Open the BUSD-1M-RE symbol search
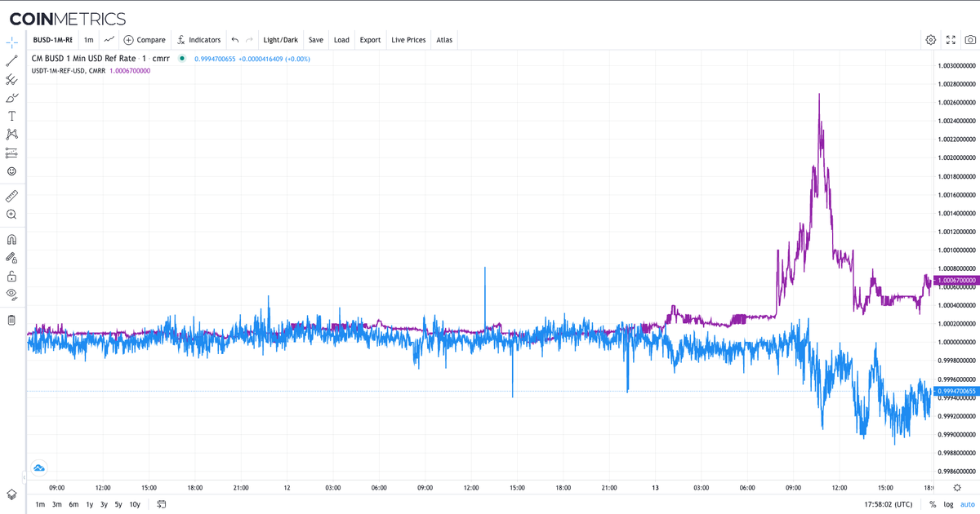The width and height of the screenshot is (980, 514). [x=53, y=38]
